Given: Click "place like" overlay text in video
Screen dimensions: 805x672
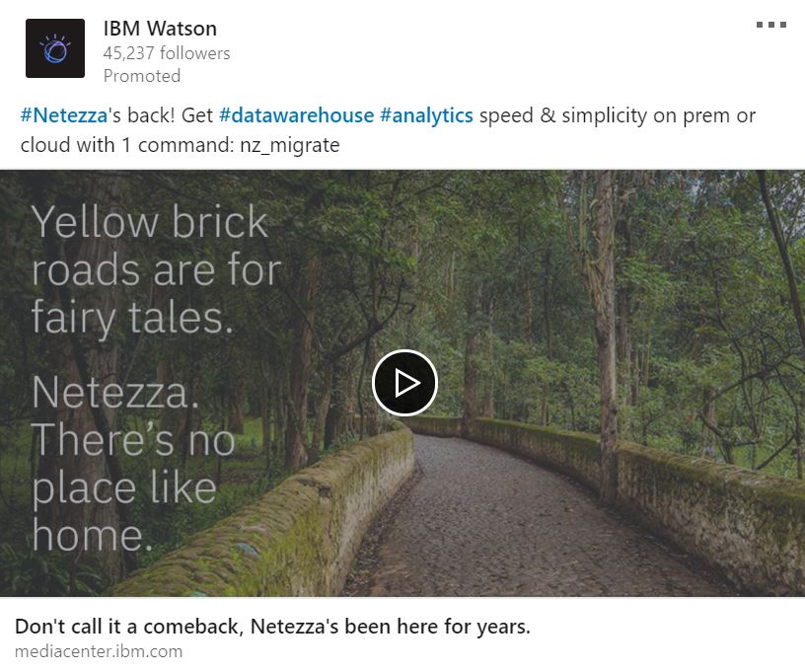Looking at the screenshot, I should tap(123, 488).
